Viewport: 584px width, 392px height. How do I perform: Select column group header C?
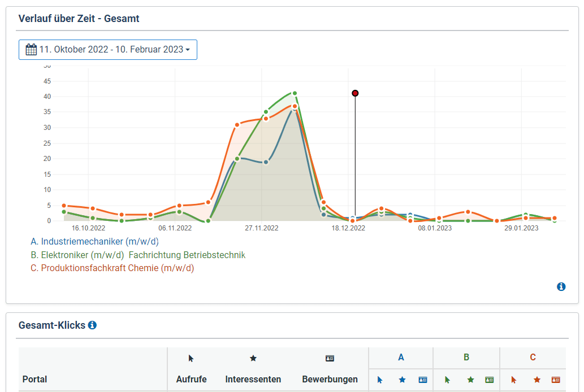[x=533, y=357]
